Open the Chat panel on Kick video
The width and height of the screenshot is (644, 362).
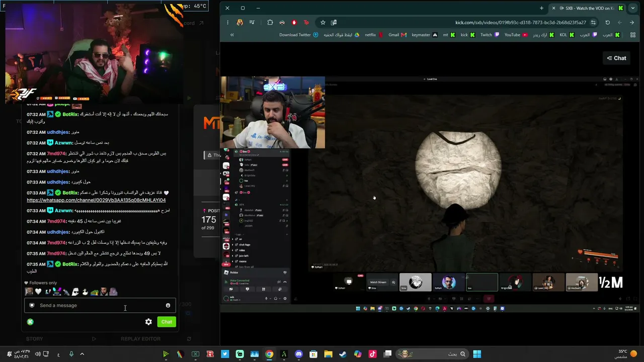coord(616,58)
